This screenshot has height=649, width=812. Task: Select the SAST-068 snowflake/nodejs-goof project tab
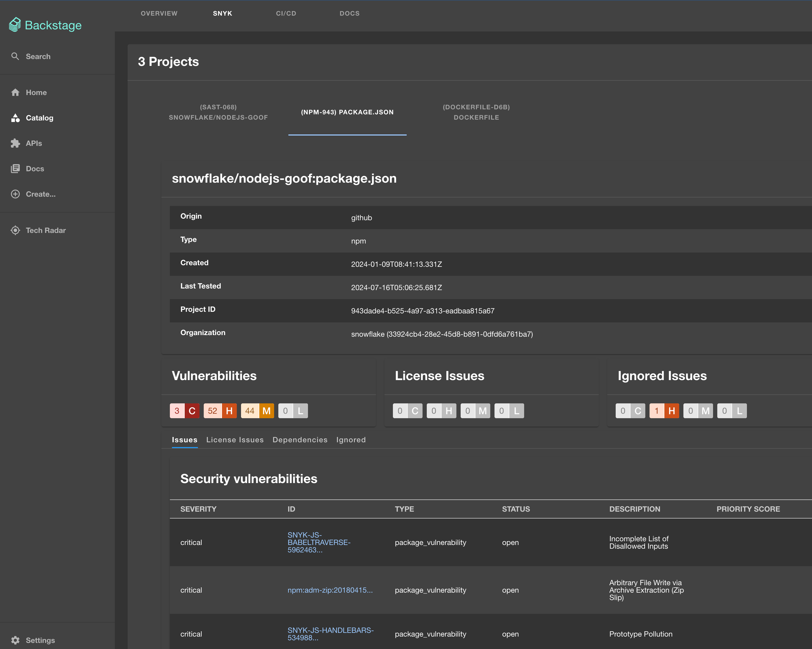(218, 112)
